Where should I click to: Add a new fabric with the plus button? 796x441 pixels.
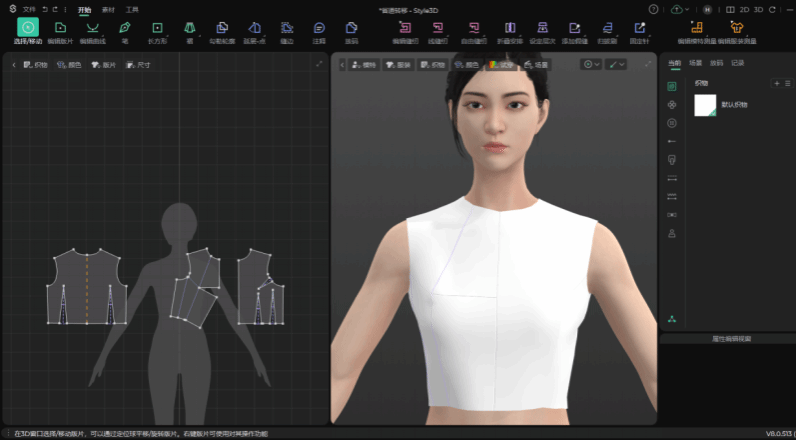775,83
